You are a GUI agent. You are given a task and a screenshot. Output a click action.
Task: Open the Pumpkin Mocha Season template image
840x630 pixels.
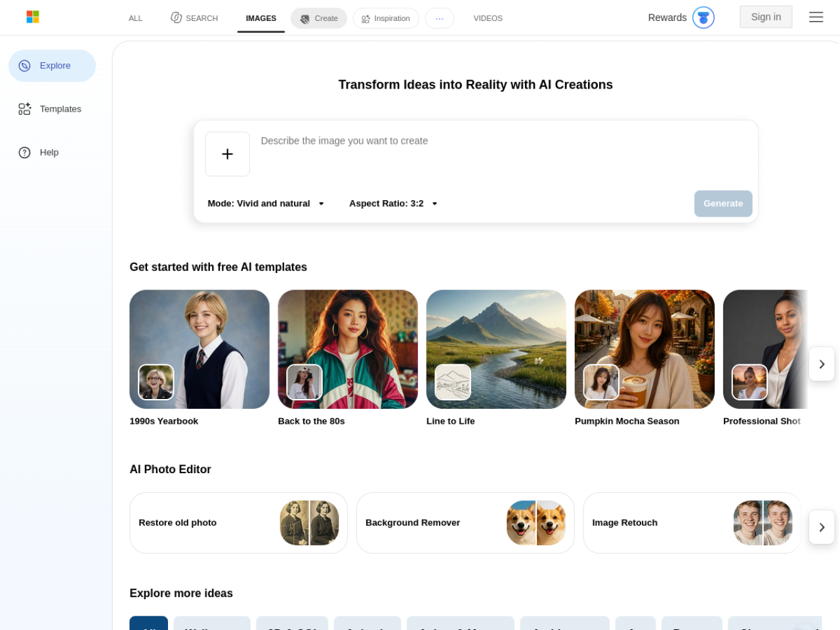pyautogui.click(x=644, y=349)
